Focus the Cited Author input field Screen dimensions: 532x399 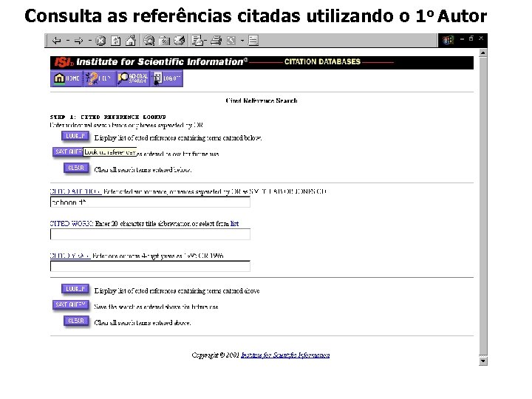click(x=150, y=202)
